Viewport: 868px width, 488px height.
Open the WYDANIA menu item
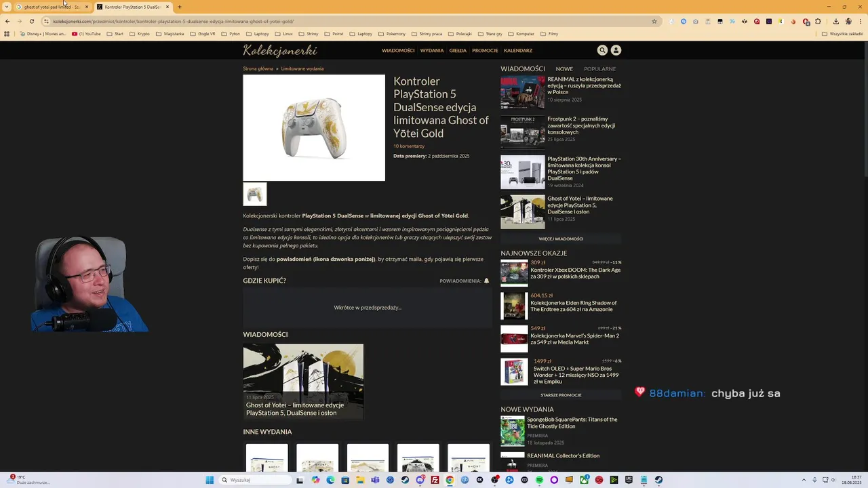click(x=432, y=51)
